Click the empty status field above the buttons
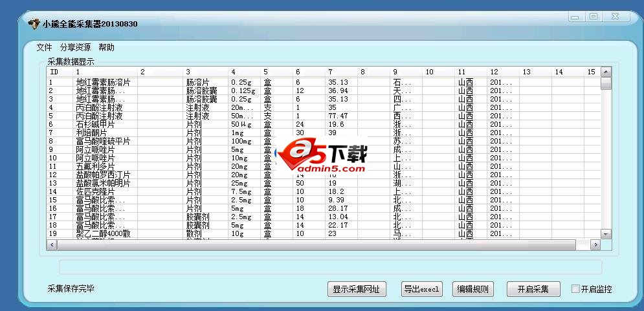The width and height of the screenshot is (644, 311). point(331,266)
